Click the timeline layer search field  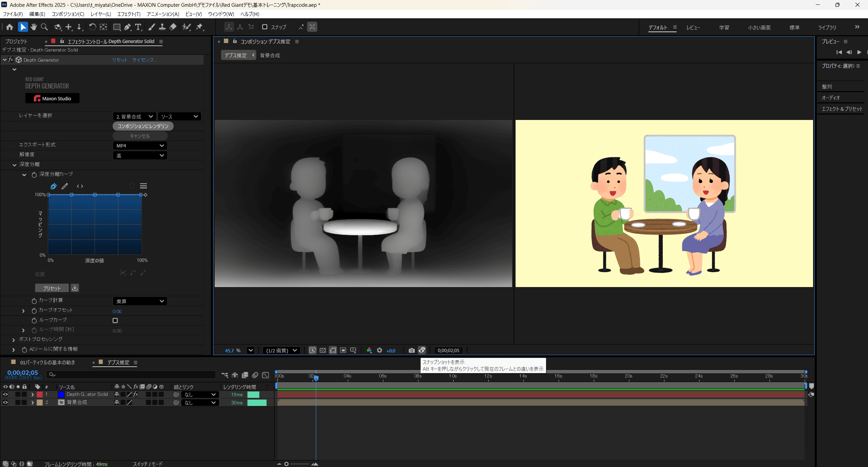point(132,374)
